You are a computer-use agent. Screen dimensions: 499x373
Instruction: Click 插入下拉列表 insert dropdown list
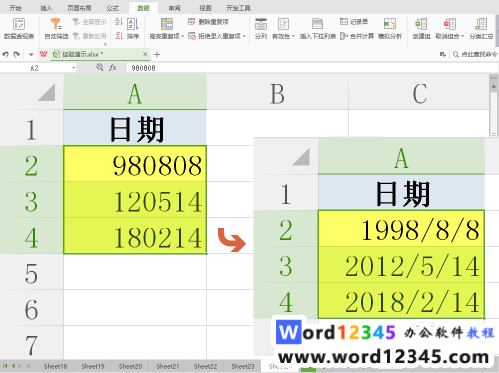tap(318, 29)
